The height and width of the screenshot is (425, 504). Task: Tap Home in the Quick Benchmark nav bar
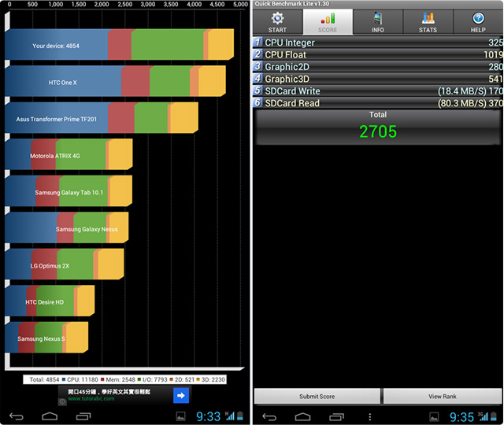coord(302,417)
